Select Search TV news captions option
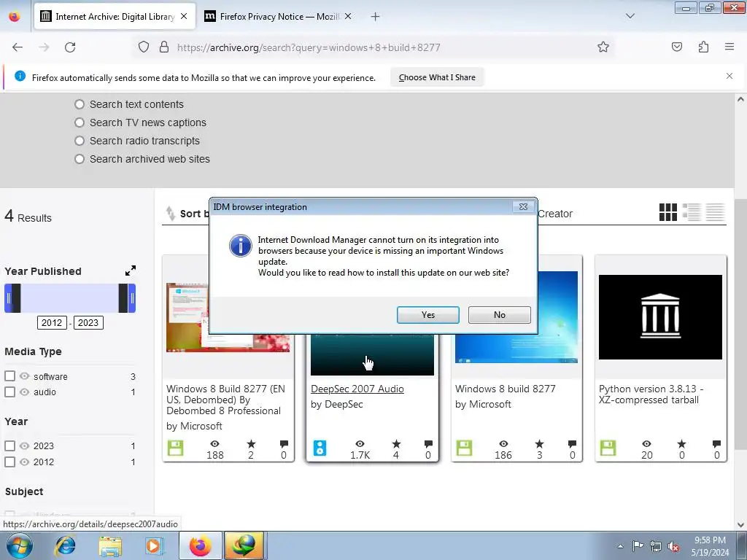 (x=80, y=122)
